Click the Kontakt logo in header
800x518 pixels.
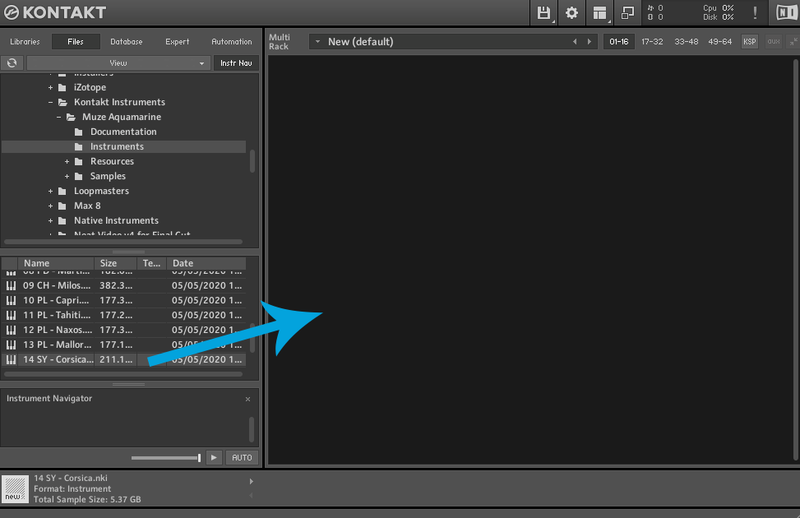pyautogui.click(x=55, y=12)
